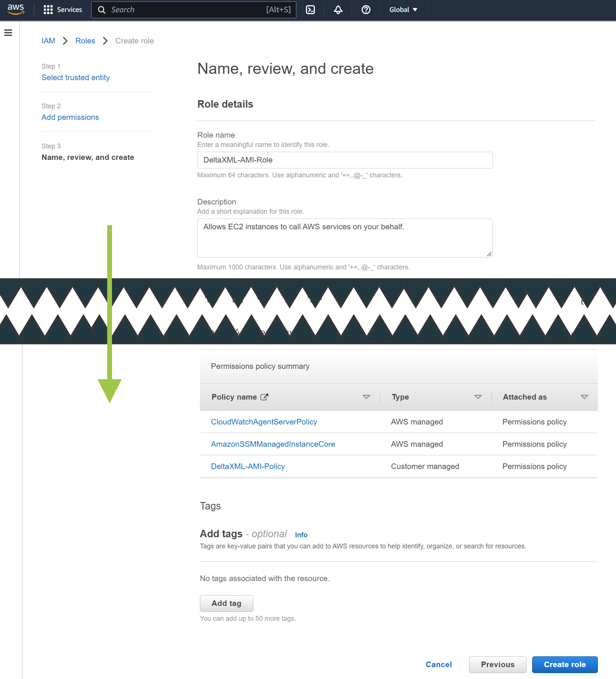Viewport: 616px width, 679px height.
Task: Open the notifications bell
Action: click(338, 10)
